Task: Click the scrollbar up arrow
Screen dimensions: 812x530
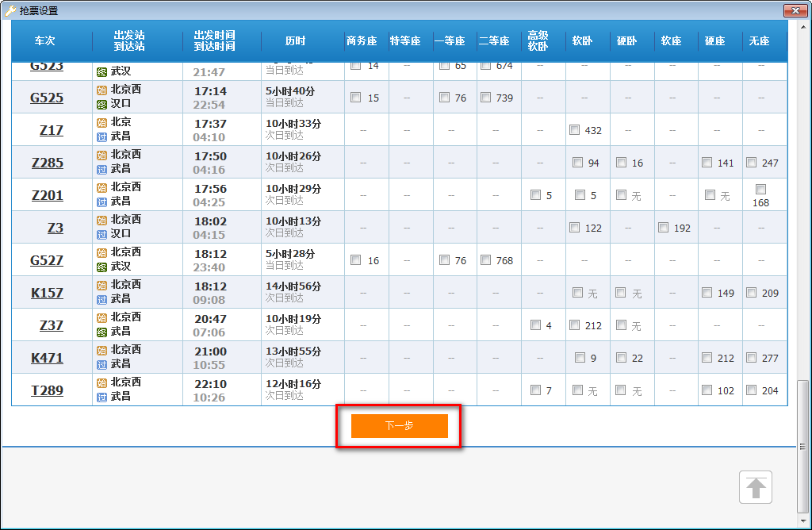Action: pos(803,26)
